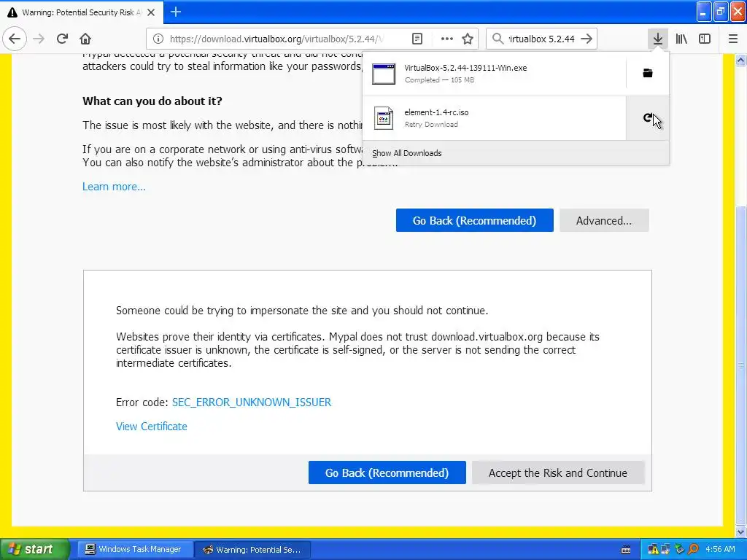Show All Downloads

click(407, 153)
